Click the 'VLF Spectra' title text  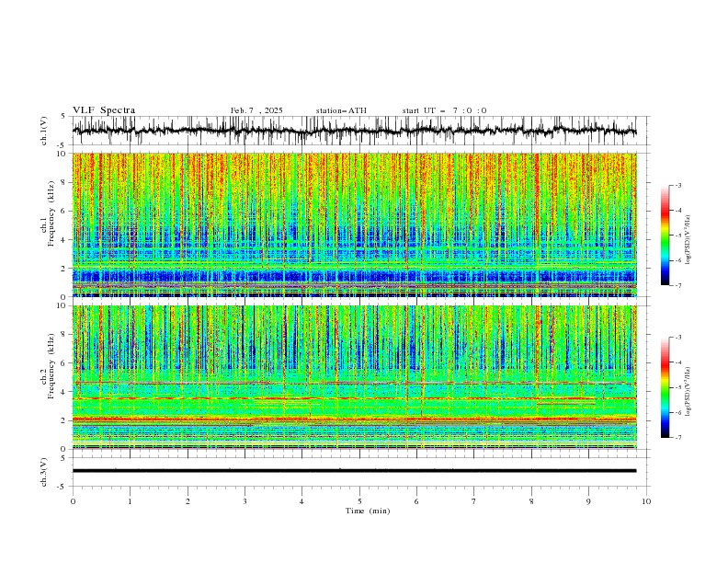tap(104, 110)
